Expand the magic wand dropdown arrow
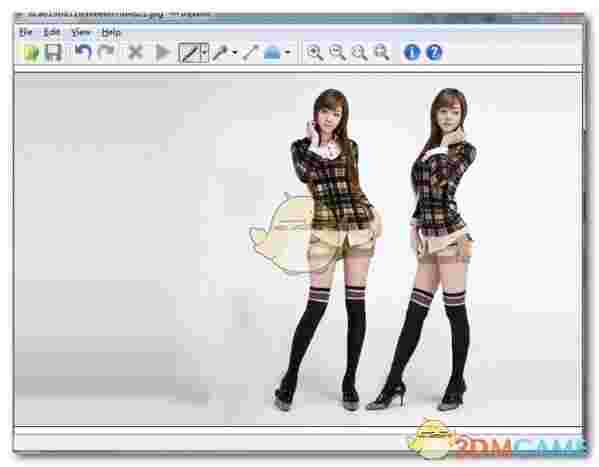 235,53
